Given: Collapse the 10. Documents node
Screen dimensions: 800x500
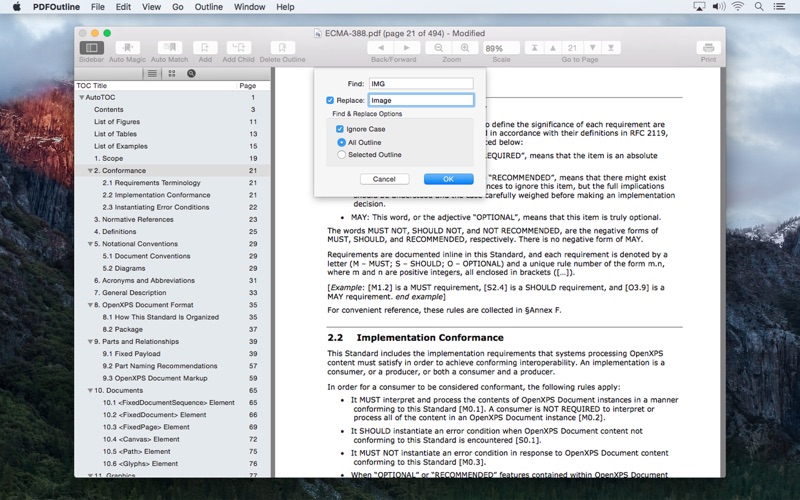Looking at the screenshot, I should (x=90, y=391).
